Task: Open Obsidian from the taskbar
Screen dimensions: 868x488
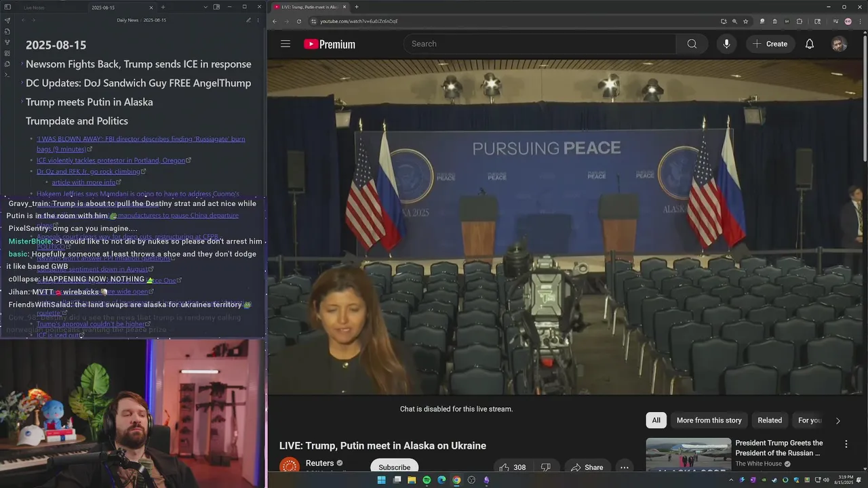Action: point(486,480)
